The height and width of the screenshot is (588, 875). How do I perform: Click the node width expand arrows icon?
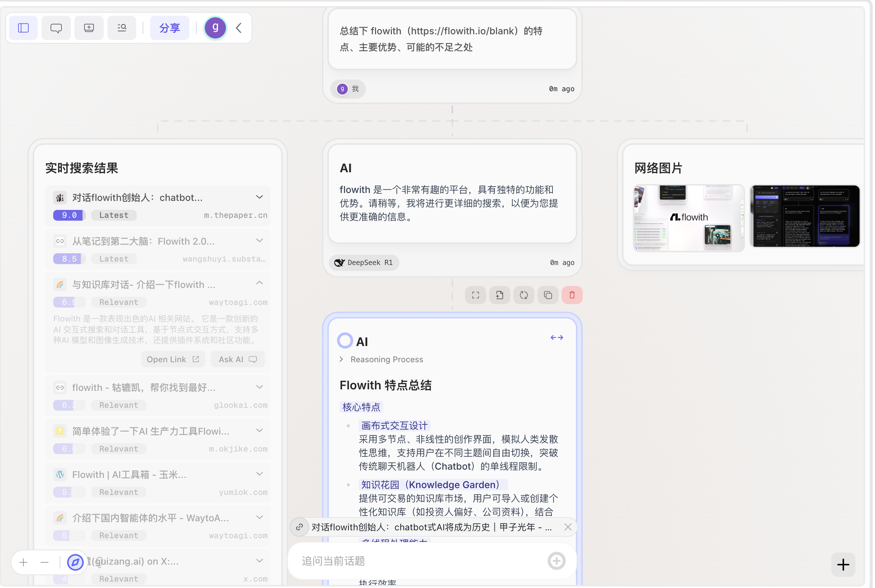(x=557, y=338)
